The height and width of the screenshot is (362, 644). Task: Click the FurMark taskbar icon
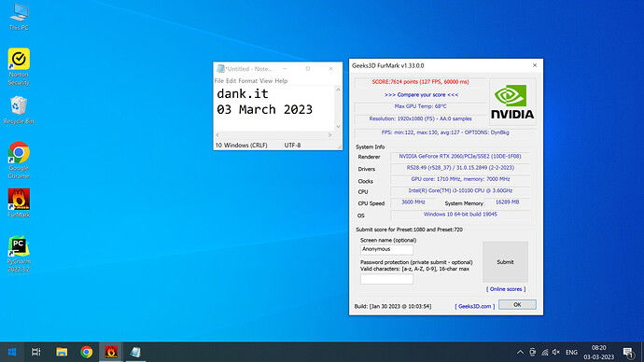coord(111,352)
